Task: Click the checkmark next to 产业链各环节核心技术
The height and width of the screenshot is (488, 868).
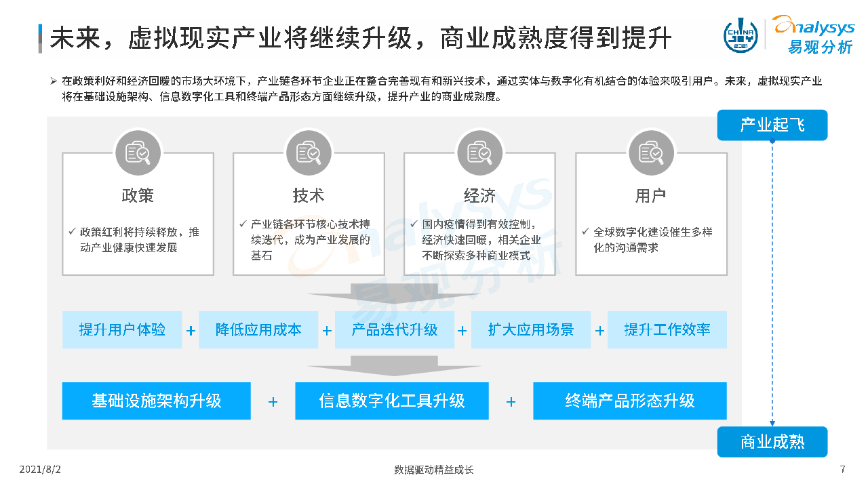Action: point(243,224)
